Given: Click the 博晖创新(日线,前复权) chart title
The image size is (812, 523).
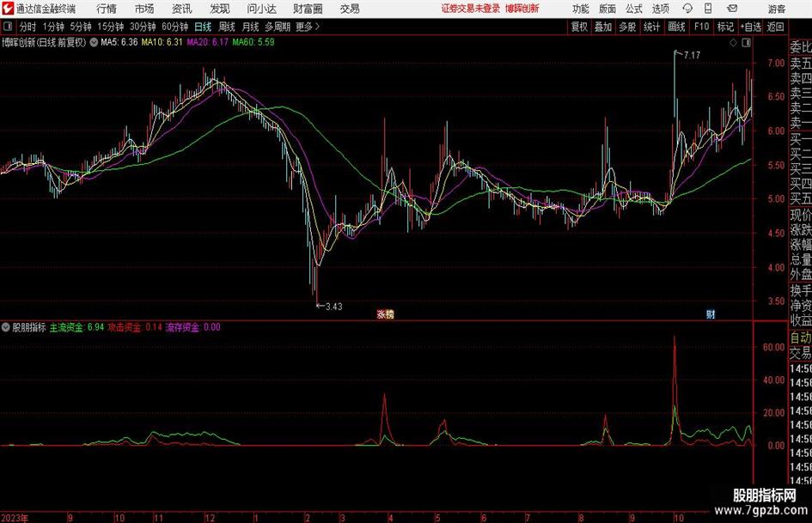Looking at the screenshot, I should click(44, 42).
